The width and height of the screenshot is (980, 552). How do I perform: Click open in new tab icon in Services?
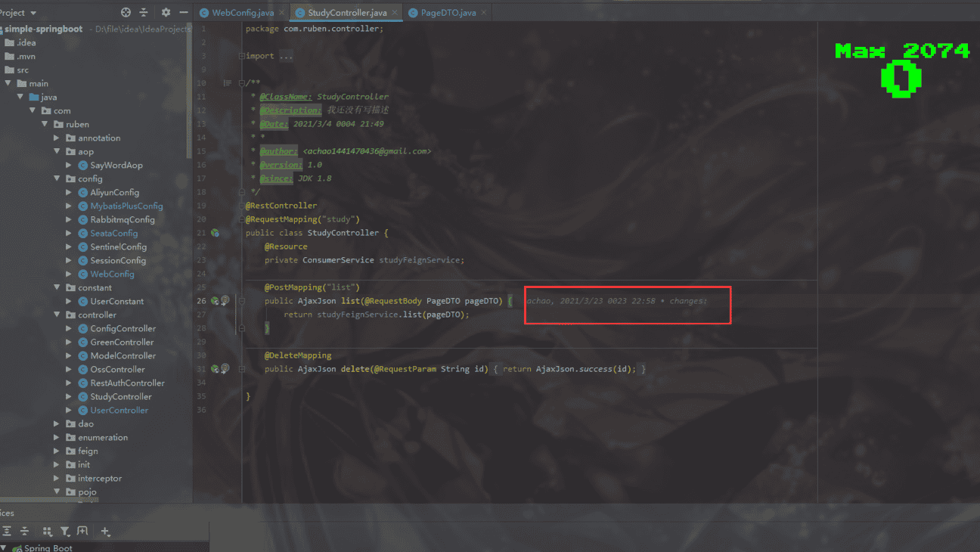pos(82,532)
